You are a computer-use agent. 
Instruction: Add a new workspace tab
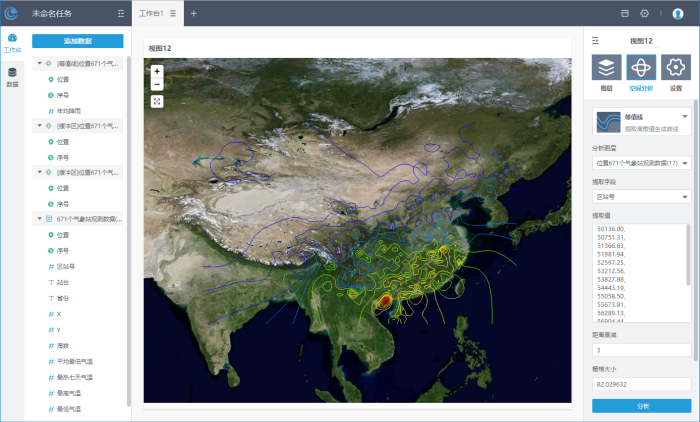[x=194, y=13]
